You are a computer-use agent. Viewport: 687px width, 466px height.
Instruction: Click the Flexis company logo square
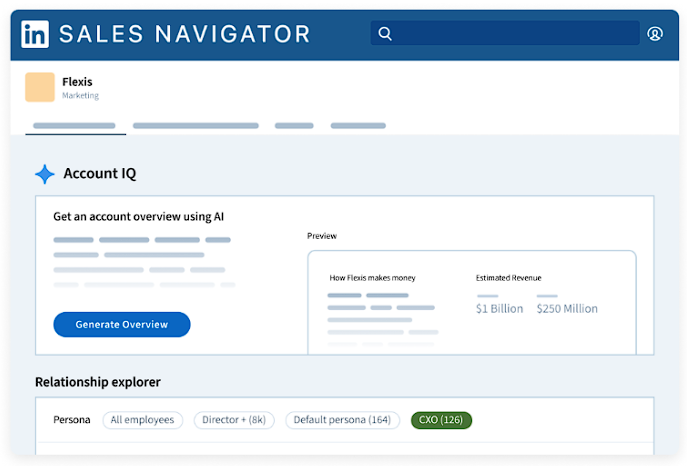point(40,87)
